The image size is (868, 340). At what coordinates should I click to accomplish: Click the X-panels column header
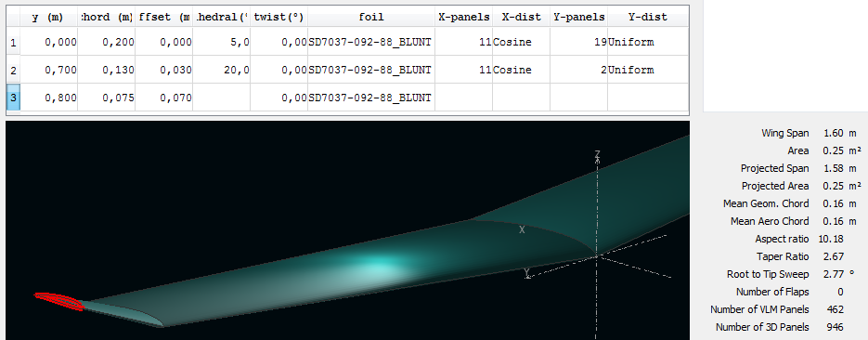point(463,17)
